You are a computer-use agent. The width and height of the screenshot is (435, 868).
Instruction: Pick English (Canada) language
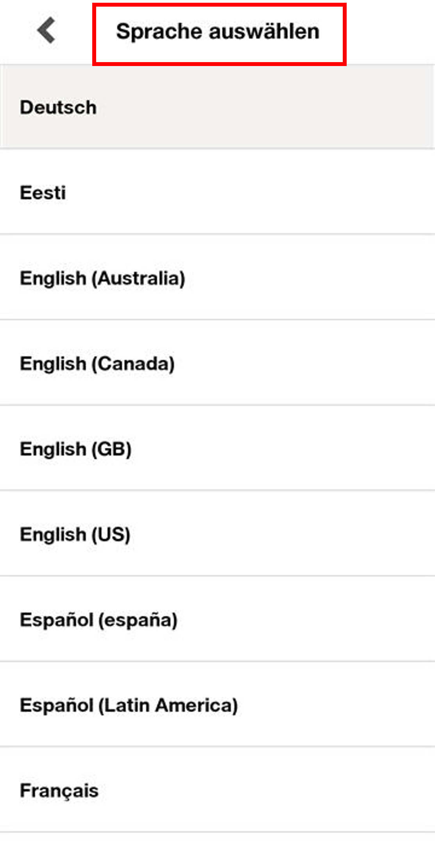coord(217,363)
